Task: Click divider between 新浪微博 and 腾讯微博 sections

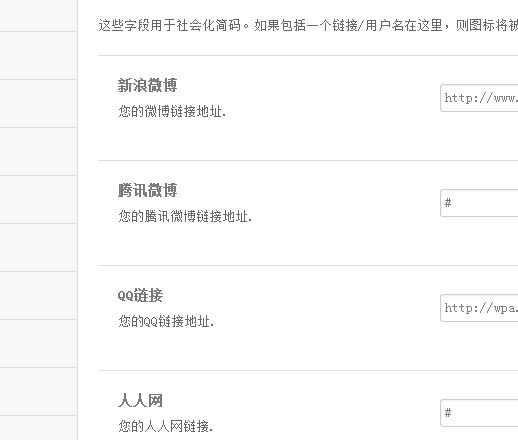Action: tap(308, 160)
